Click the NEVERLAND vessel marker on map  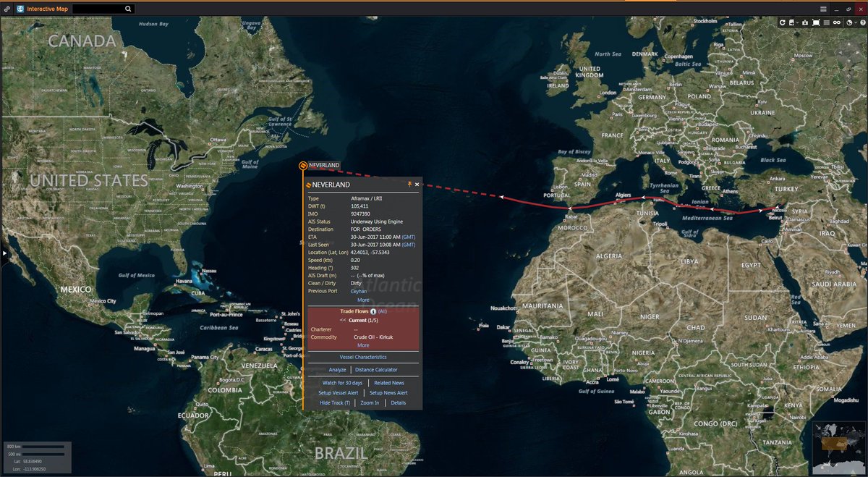point(302,165)
